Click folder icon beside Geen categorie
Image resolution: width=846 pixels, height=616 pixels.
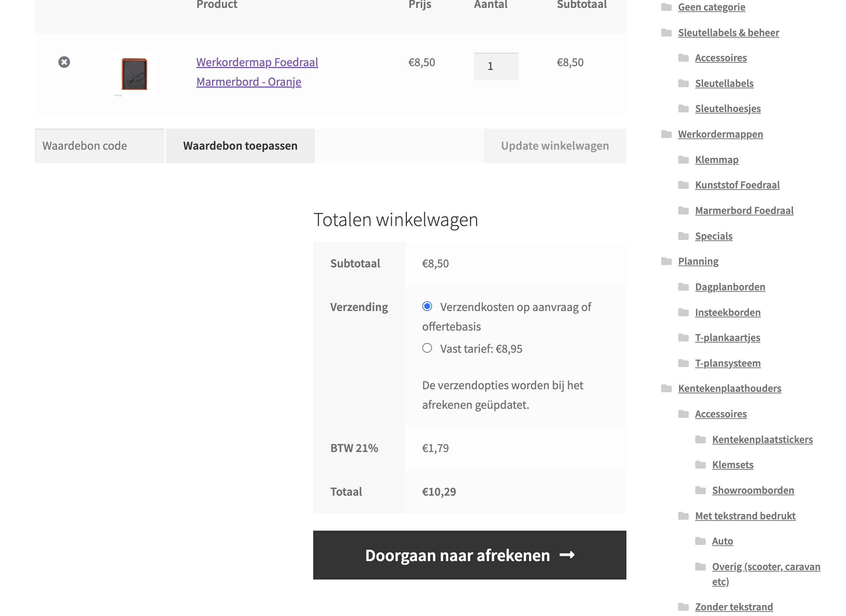(666, 7)
